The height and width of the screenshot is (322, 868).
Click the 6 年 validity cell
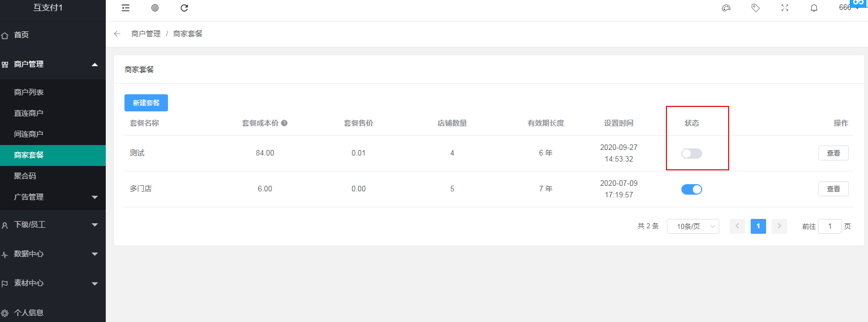(546, 153)
